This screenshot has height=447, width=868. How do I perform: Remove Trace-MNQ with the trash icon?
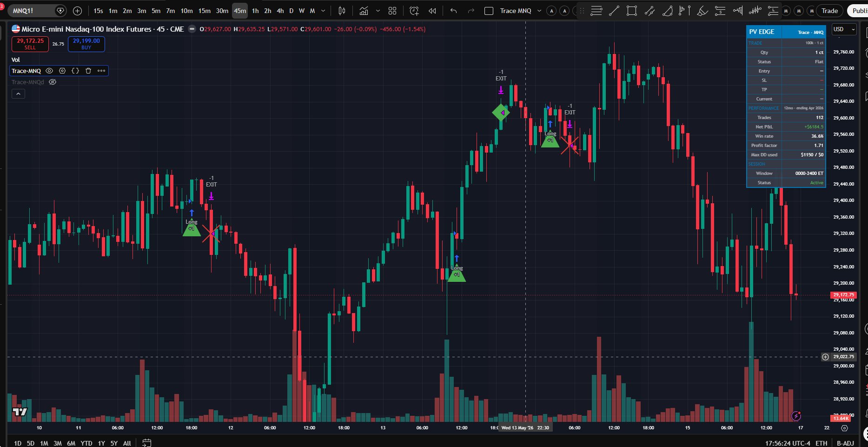(88, 71)
